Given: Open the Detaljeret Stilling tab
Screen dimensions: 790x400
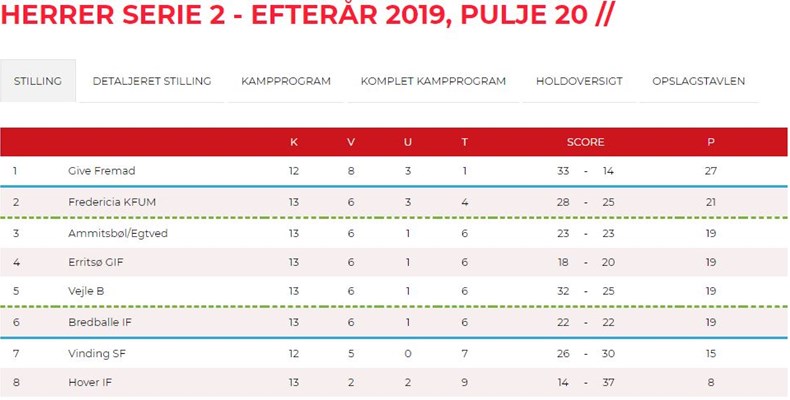Looking at the screenshot, I should pyautogui.click(x=152, y=81).
